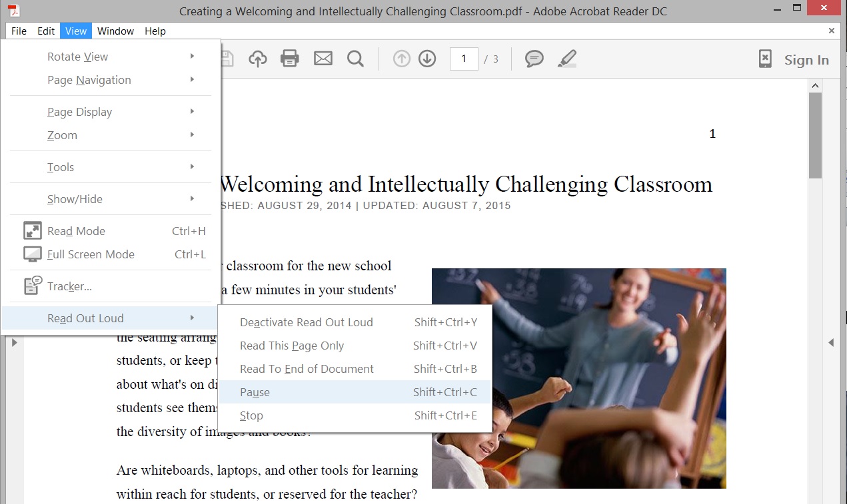Image resolution: width=847 pixels, height=504 pixels.
Task: Open the Page Display submenu
Action: 111,112
